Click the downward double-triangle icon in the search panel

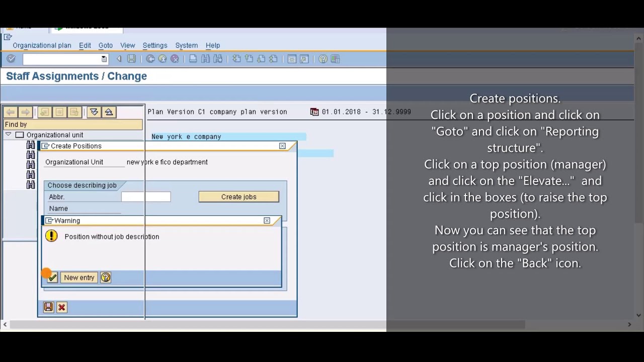(94, 112)
